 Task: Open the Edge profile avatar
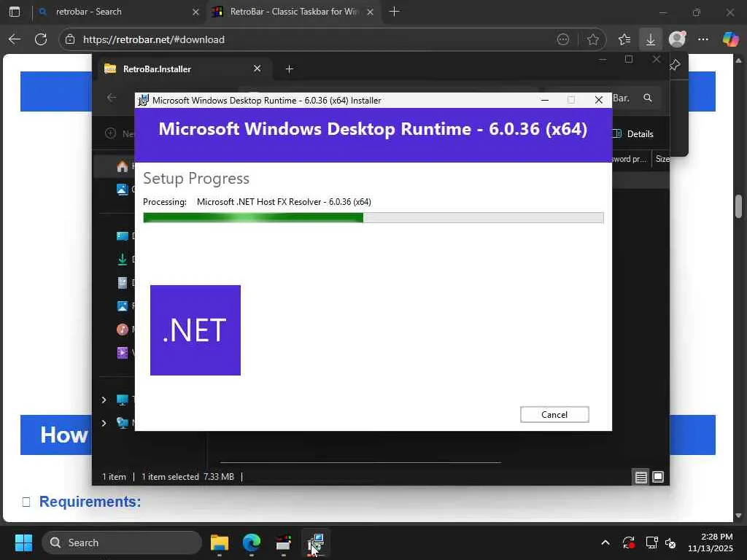point(677,39)
